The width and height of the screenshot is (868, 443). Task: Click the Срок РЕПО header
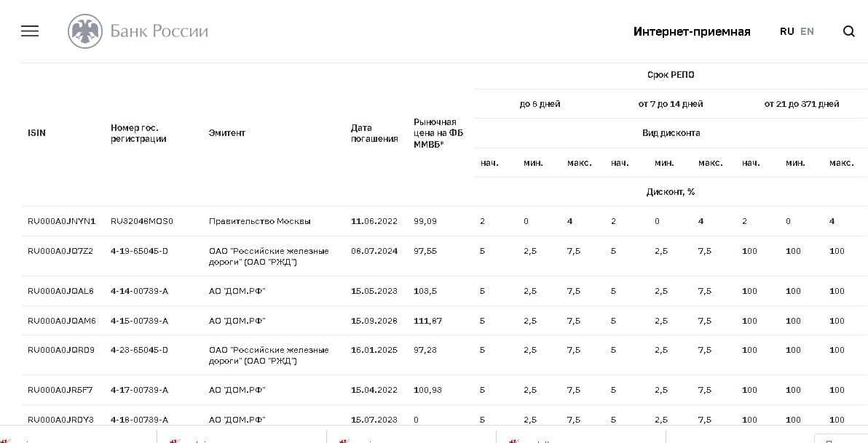(670, 75)
